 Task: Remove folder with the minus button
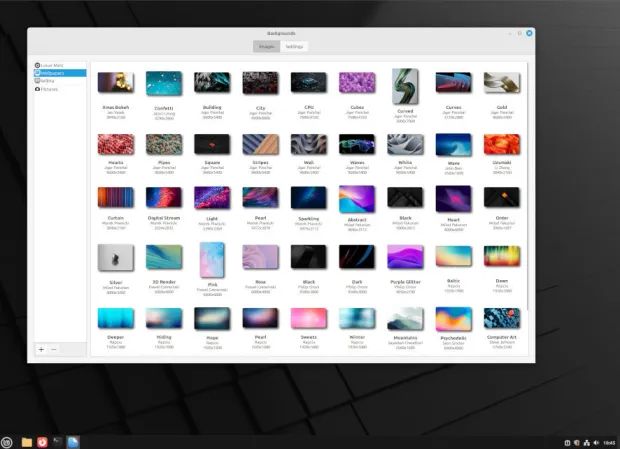coord(54,349)
